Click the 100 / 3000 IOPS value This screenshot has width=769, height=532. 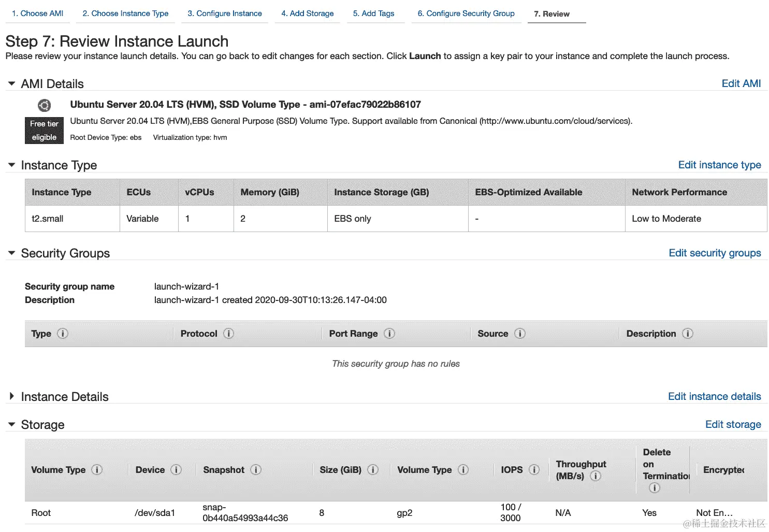click(511, 512)
